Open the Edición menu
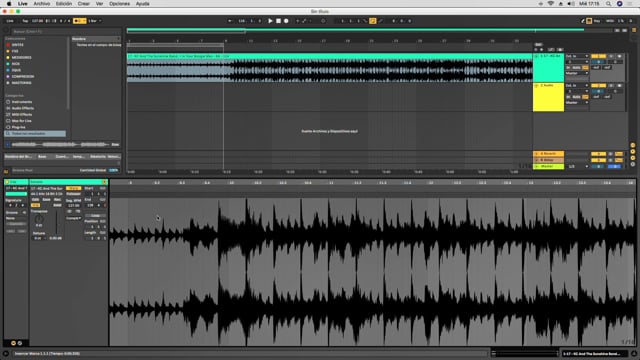640x360 pixels. [64, 4]
